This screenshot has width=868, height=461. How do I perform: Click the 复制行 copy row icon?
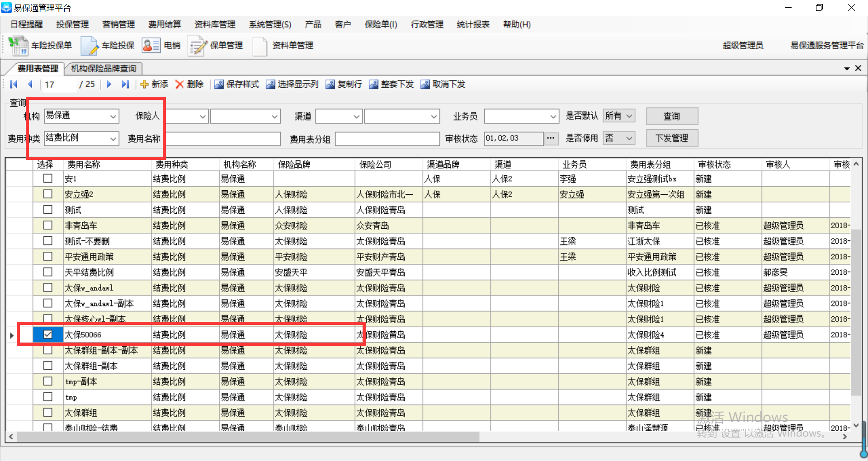330,85
